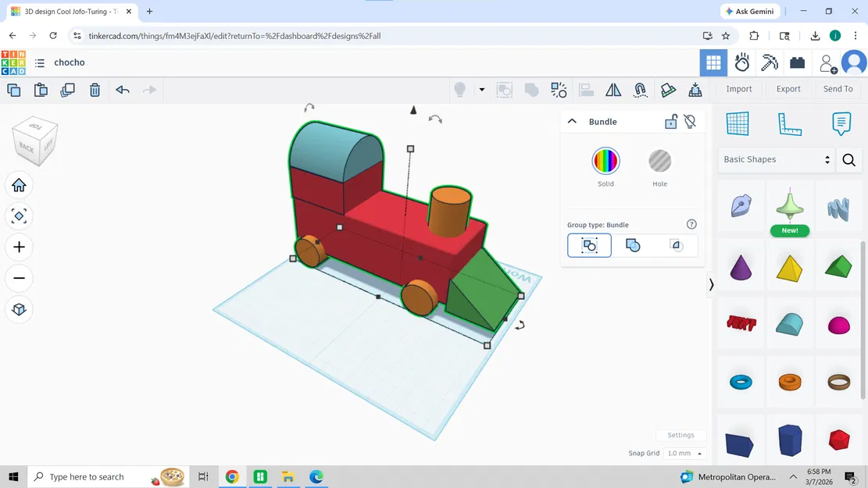
Task: Select the Solid color swatch
Action: (x=605, y=162)
